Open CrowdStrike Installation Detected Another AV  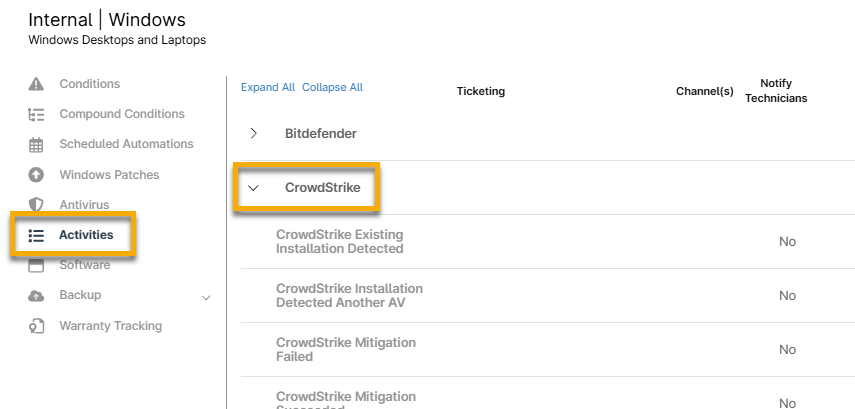coord(349,295)
